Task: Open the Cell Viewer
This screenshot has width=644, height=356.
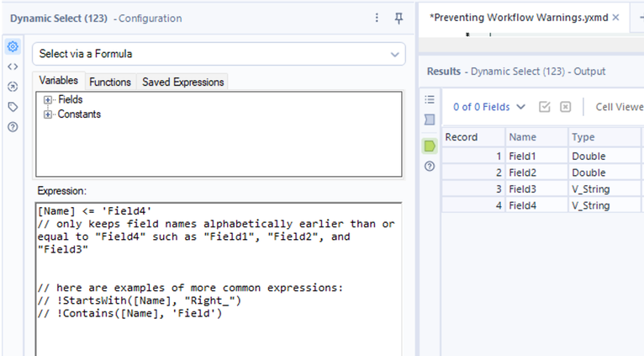Action: click(619, 107)
